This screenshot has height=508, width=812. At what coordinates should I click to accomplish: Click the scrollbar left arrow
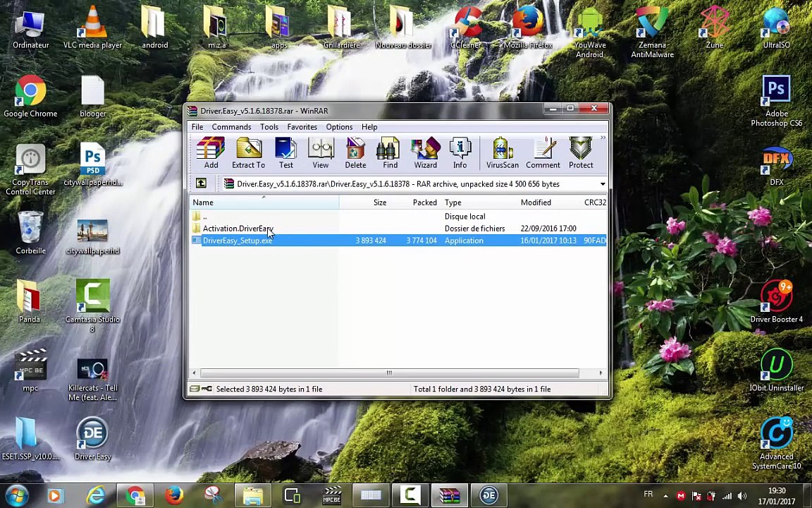[195, 373]
